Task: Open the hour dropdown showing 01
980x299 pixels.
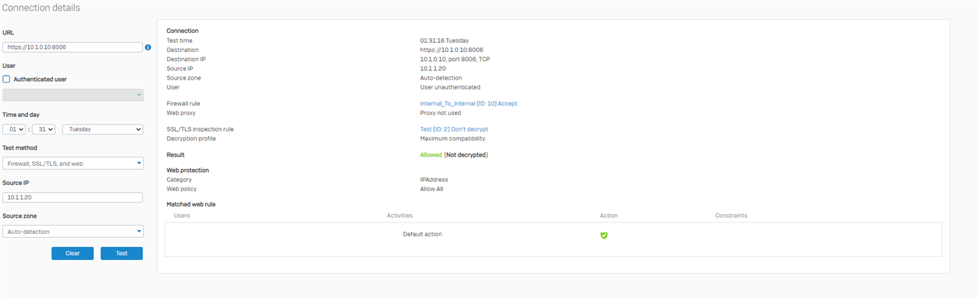Action: tap(15, 129)
